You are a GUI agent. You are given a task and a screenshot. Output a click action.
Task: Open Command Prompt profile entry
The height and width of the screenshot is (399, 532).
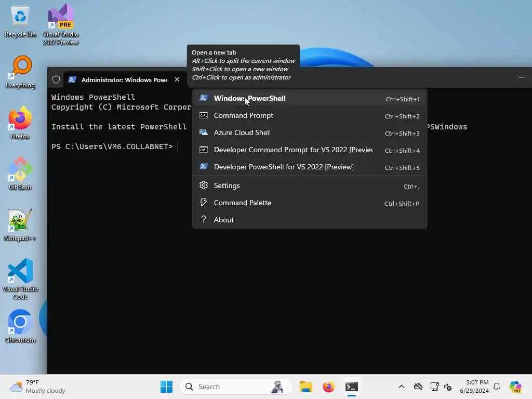(x=310, y=116)
